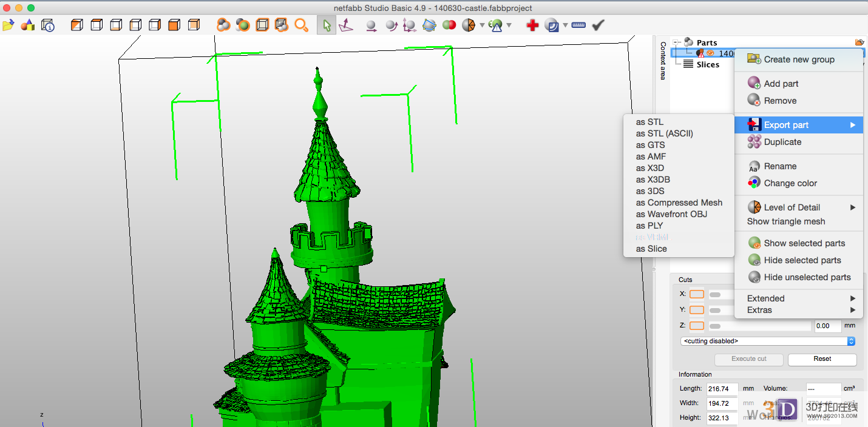Click the red cross repair tool icon
Image resolution: width=868 pixels, height=427 pixels.
point(532,25)
